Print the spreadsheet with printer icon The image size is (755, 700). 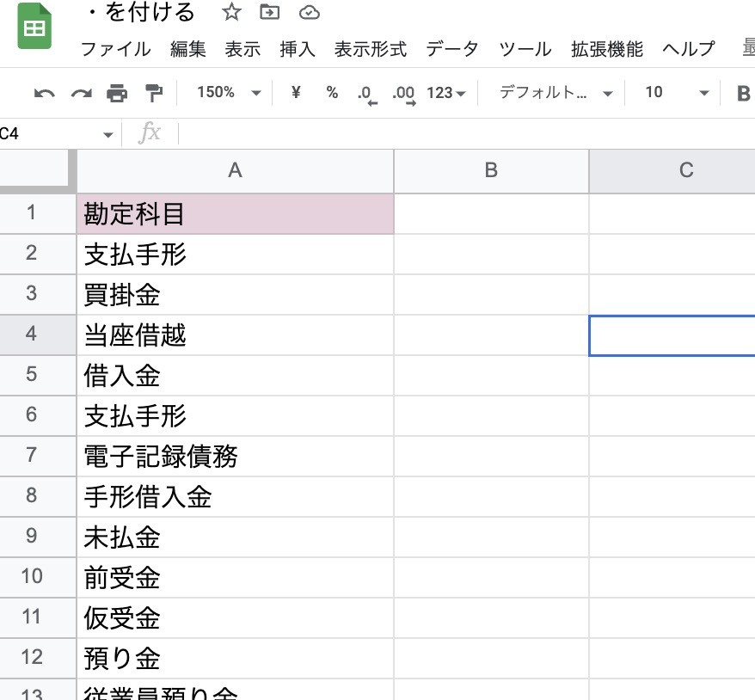tap(117, 93)
